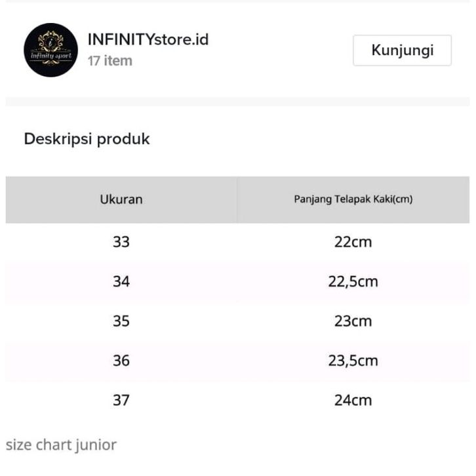The height and width of the screenshot is (476, 476).
Task: Select the 22cm length cell
Action: click(353, 242)
